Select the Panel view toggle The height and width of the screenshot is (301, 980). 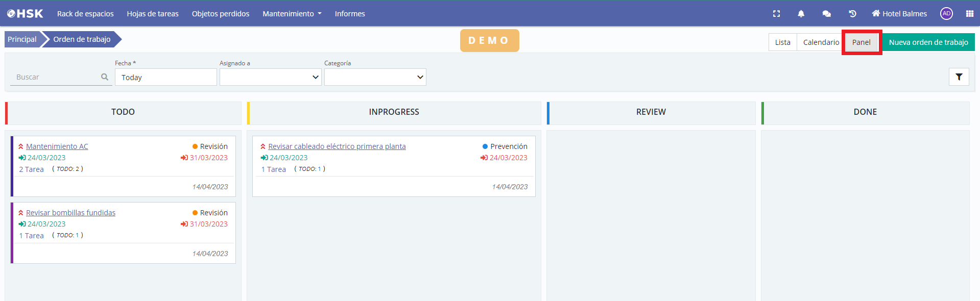(x=861, y=42)
